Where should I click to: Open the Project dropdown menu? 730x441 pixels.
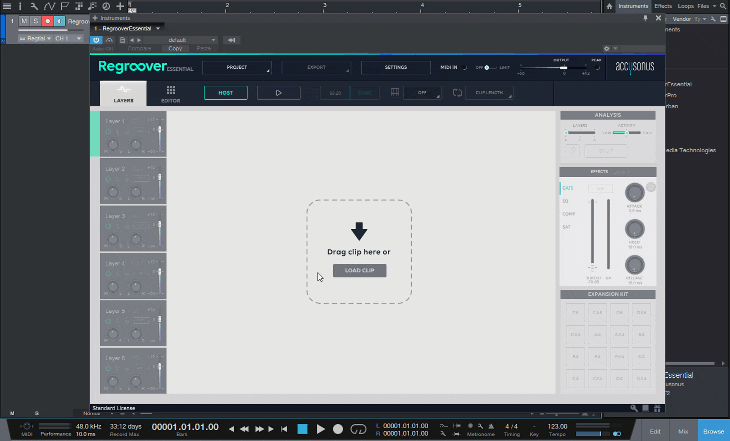237,68
